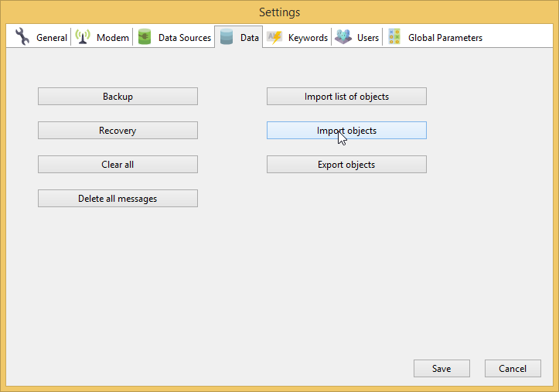Click the Export objects button
Screen dimensions: 559x392
pyautogui.click(x=346, y=164)
